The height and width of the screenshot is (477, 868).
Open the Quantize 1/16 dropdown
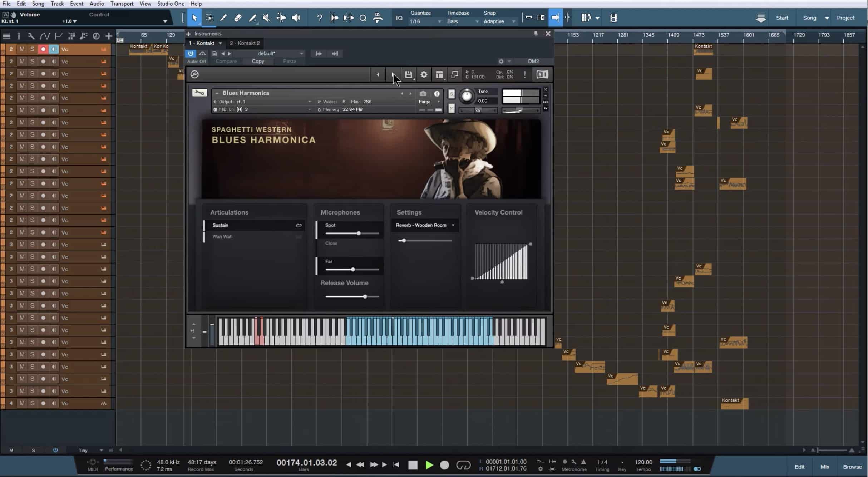[x=425, y=21]
